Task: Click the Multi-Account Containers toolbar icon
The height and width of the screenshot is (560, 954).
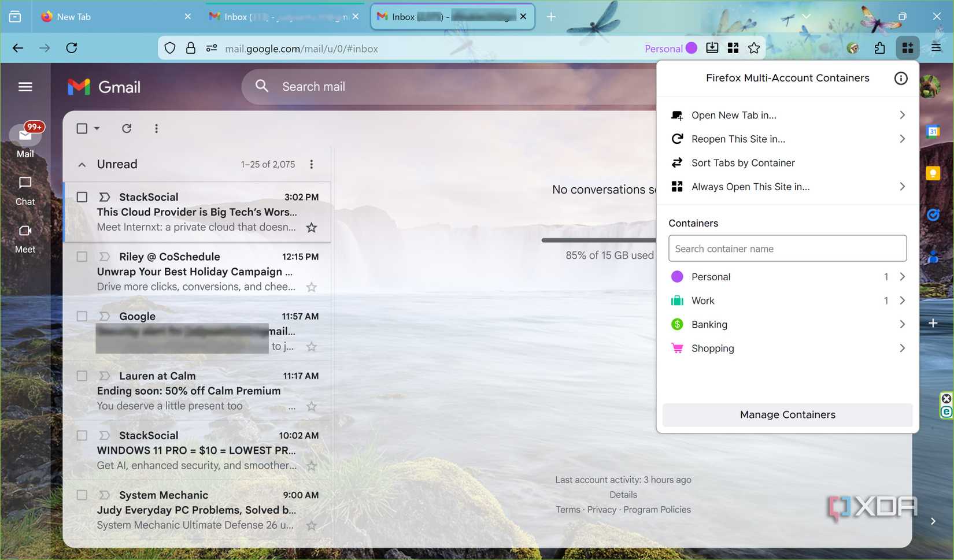Action: [x=908, y=48]
